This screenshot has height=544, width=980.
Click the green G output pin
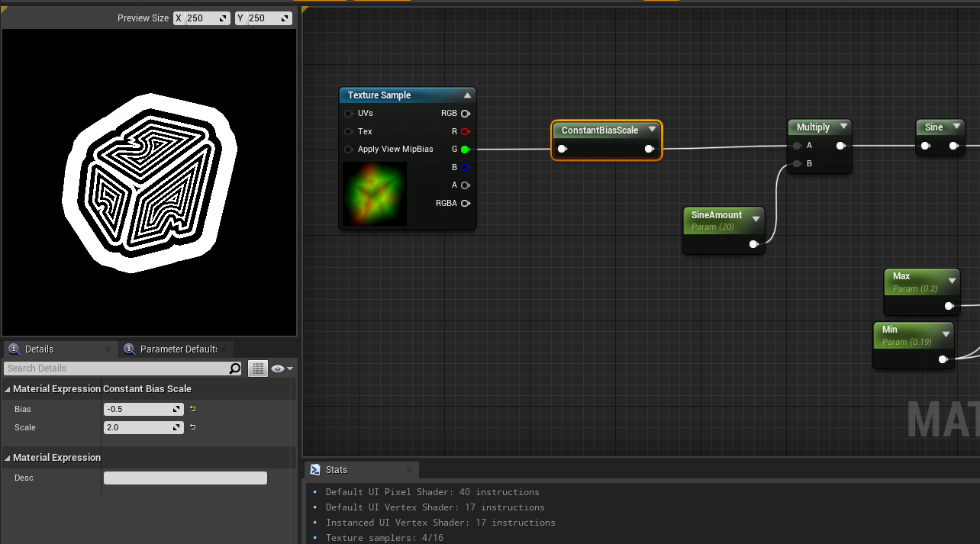tap(465, 150)
